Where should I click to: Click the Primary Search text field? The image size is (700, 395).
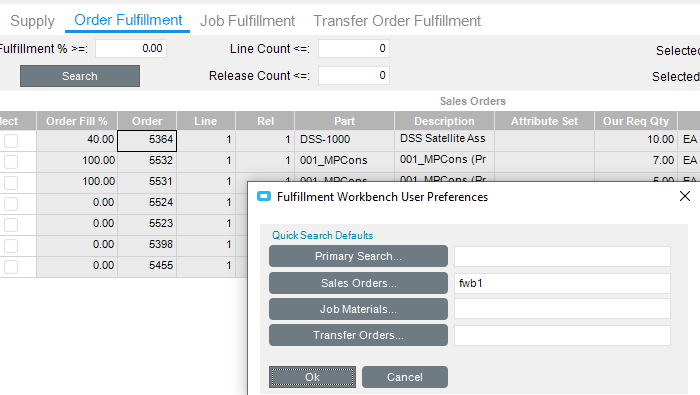point(562,257)
